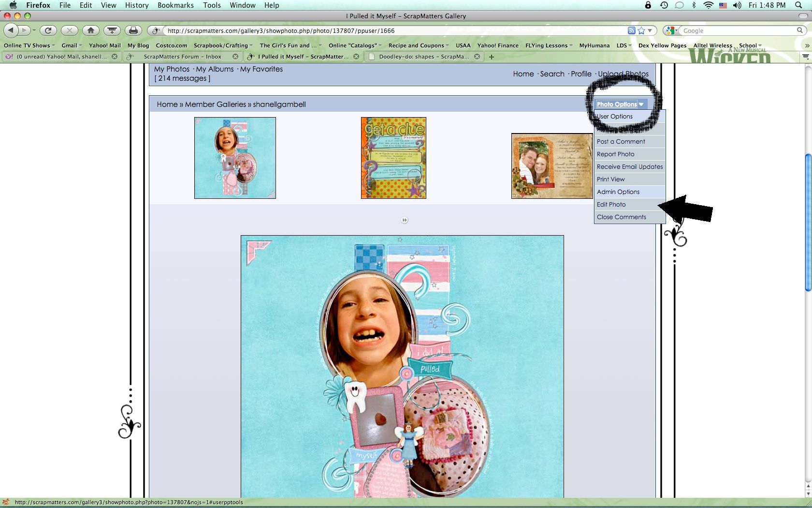The width and height of the screenshot is (812, 508).
Task: Click Member Galleries breadcrumb link
Action: point(216,105)
